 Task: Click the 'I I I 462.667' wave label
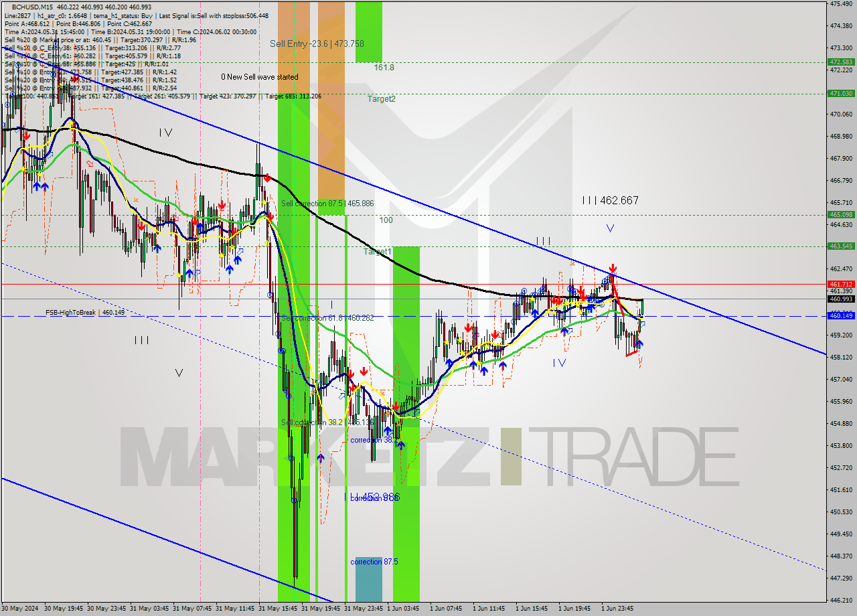click(x=610, y=200)
